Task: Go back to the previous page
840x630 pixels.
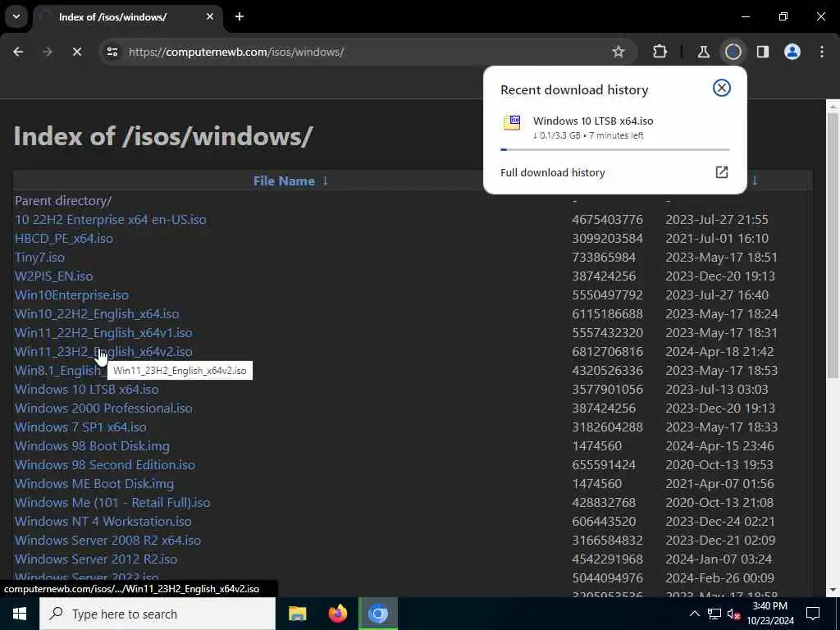Action: coord(18,52)
